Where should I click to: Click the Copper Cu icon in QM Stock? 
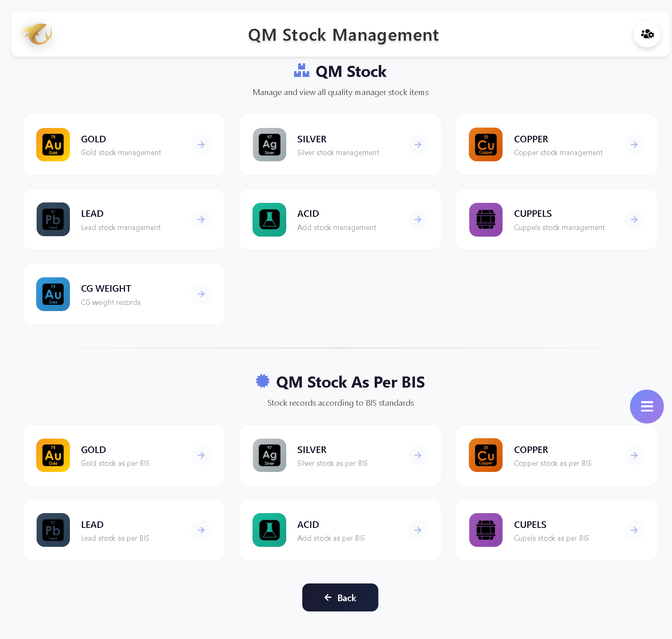click(x=486, y=144)
